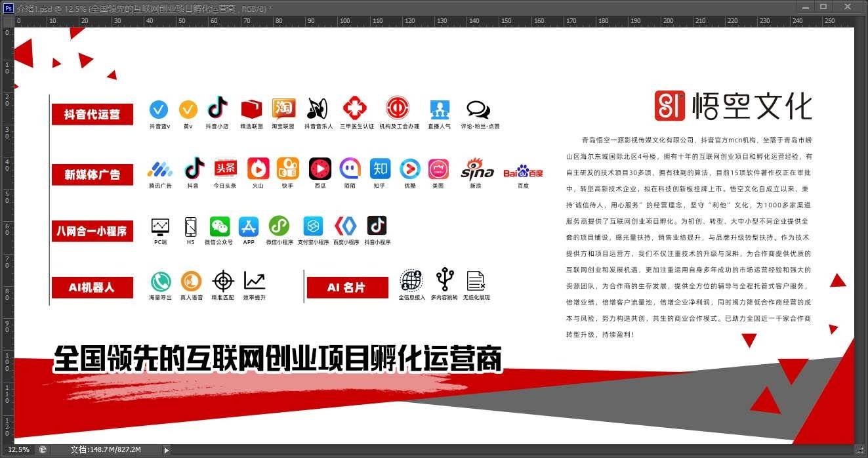Screen dimensions: 868x458
Task: Click the red AI机器人 label
Action: [x=93, y=287]
